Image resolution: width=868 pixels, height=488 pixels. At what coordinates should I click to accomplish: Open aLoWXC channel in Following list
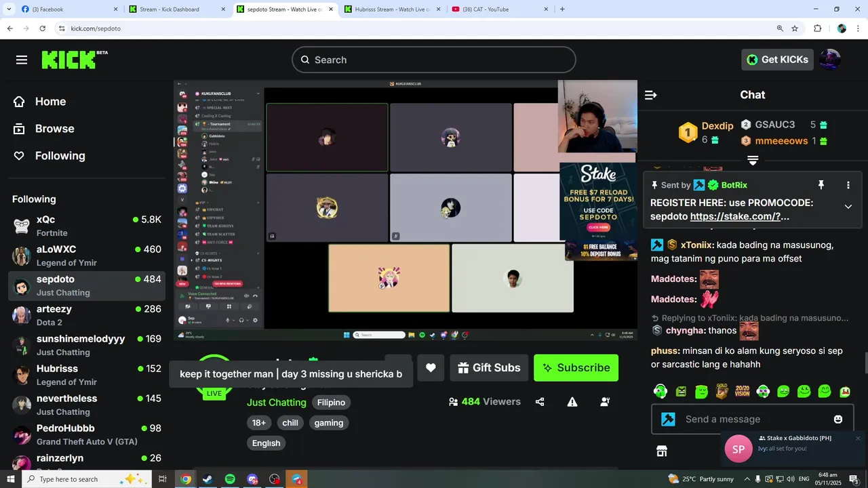(x=87, y=256)
